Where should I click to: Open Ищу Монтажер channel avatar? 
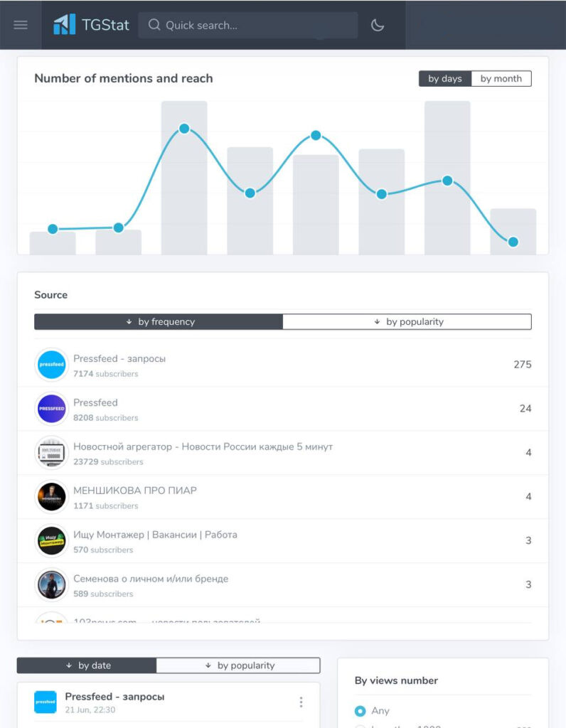(51, 541)
